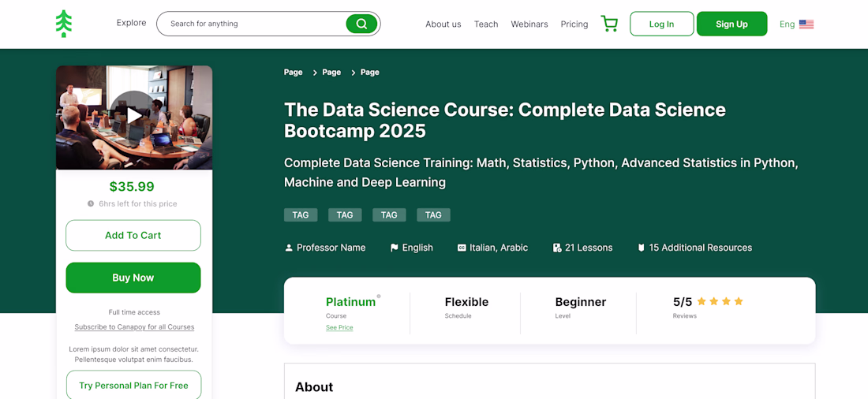This screenshot has height=399, width=868.
Task: Click the US flag language icon
Action: click(x=806, y=24)
